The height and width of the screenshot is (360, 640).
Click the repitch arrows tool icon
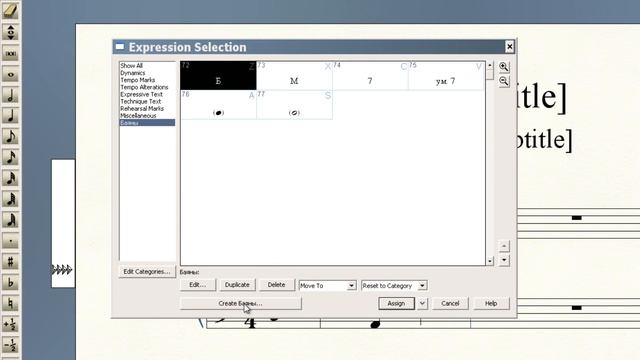click(x=11, y=32)
